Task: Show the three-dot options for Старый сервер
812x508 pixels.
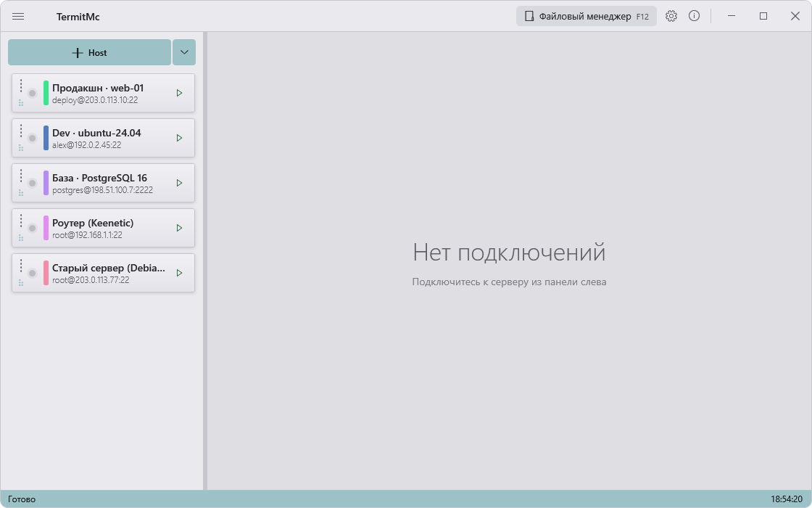Action: [21, 266]
